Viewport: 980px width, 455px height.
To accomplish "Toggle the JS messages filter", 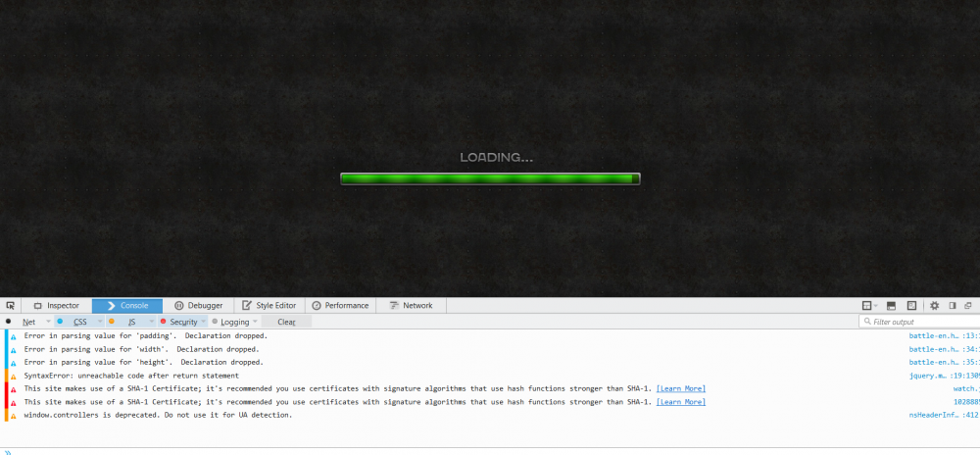I will [x=131, y=322].
